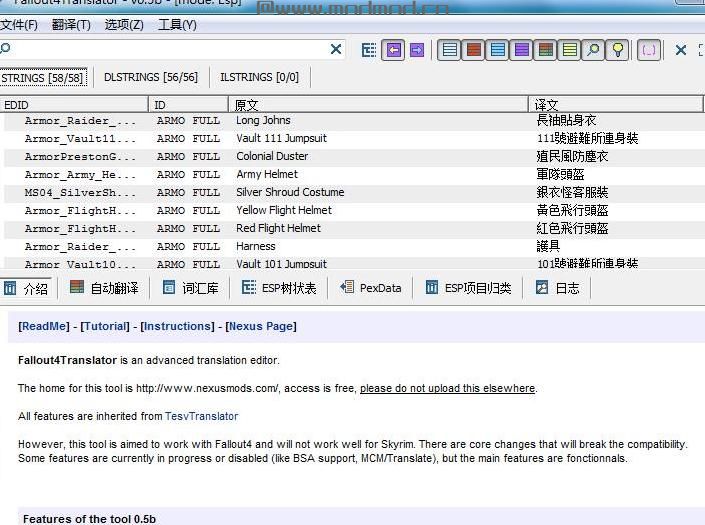Screen dimensions: 705x525
Task: Open the Instructions link
Action: click(178, 326)
